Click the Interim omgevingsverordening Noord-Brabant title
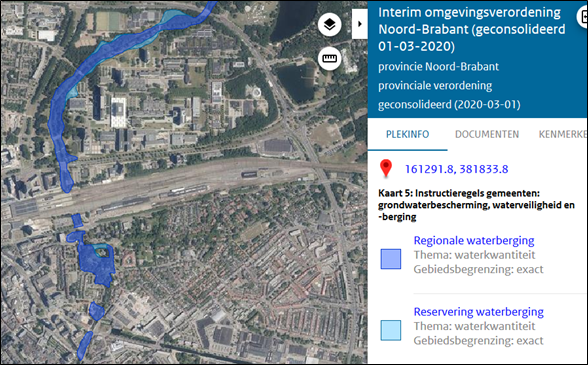The image size is (588, 365). 471,29
